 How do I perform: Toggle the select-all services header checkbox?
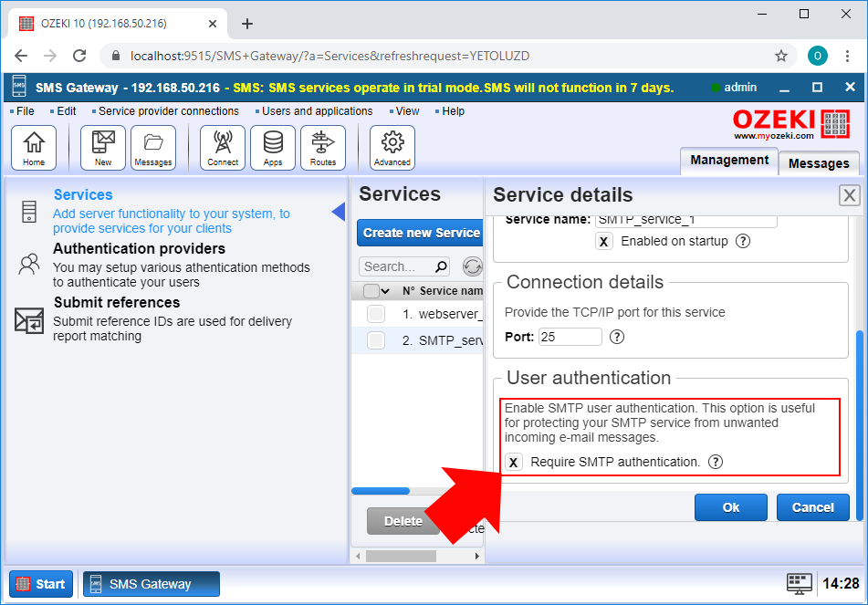[371, 290]
